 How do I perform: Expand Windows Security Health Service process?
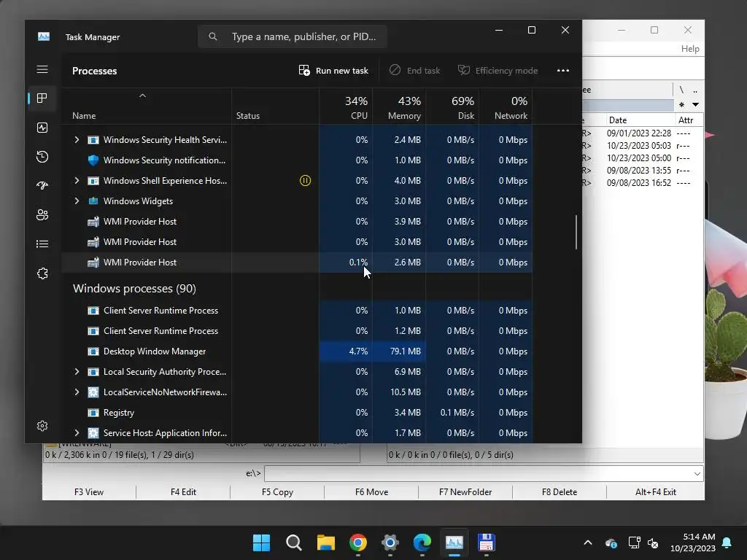[77, 139]
